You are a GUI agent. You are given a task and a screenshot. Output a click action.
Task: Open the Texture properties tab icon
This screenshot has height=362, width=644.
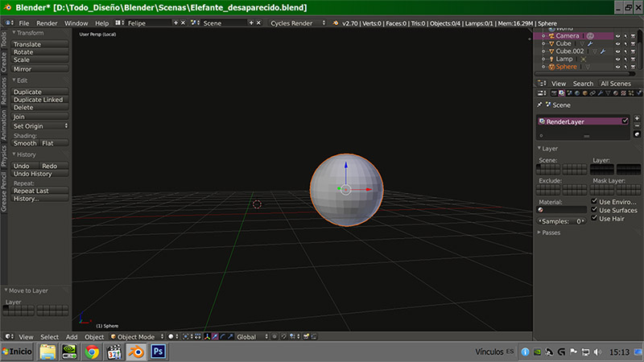click(x=623, y=93)
